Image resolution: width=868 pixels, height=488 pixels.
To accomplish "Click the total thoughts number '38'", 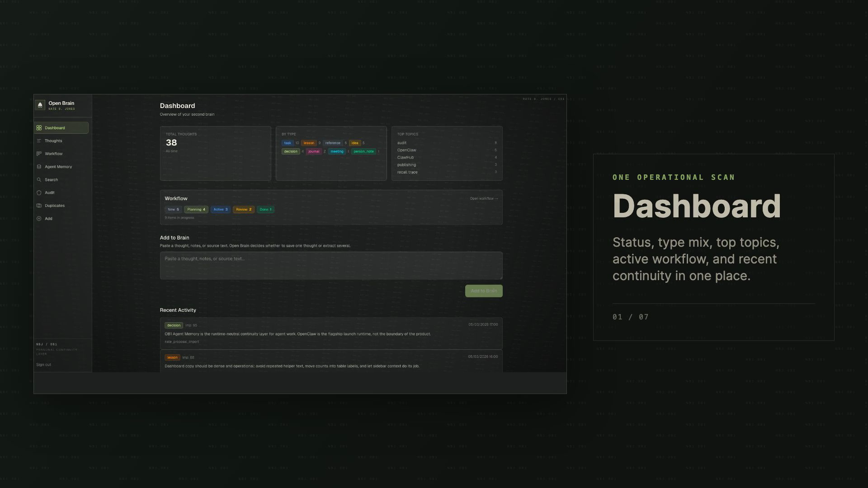I will (x=171, y=143).
